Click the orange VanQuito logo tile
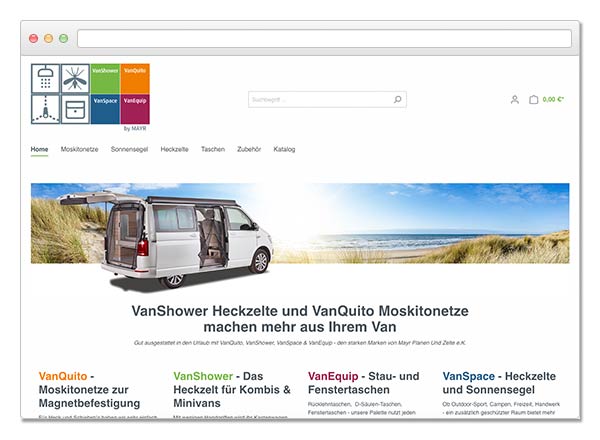 tap(135, 78)
